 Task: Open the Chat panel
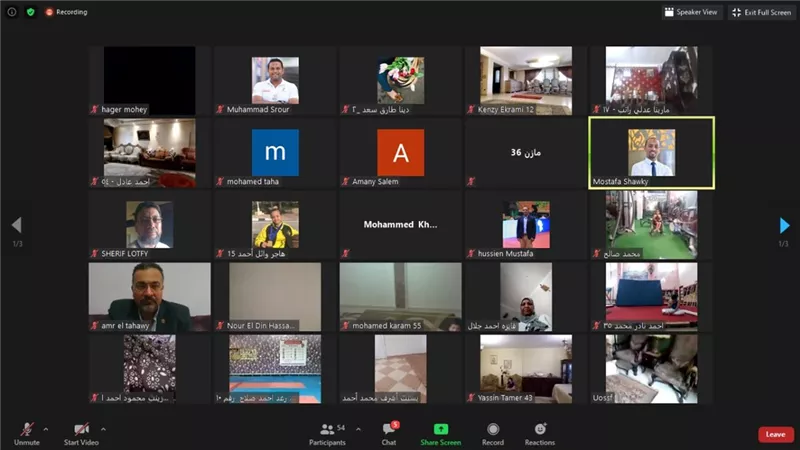coord(389,434)
